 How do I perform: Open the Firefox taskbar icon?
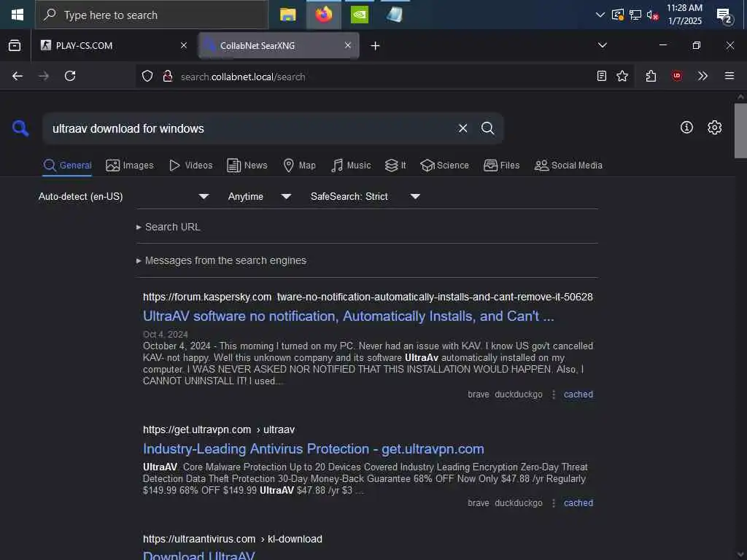pos(323,15)
